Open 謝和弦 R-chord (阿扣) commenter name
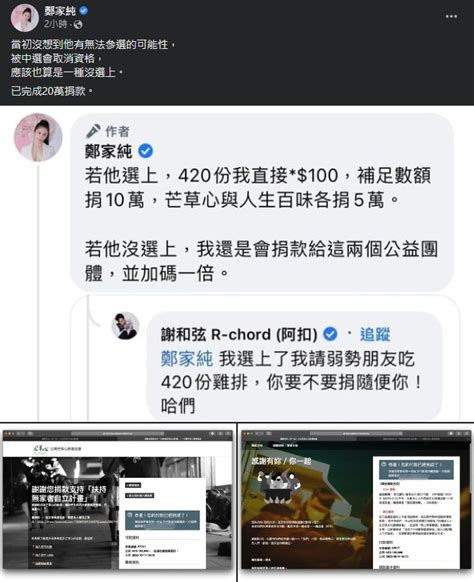The height and width of the screenshot is (582, 474). (x=239, y=334)
